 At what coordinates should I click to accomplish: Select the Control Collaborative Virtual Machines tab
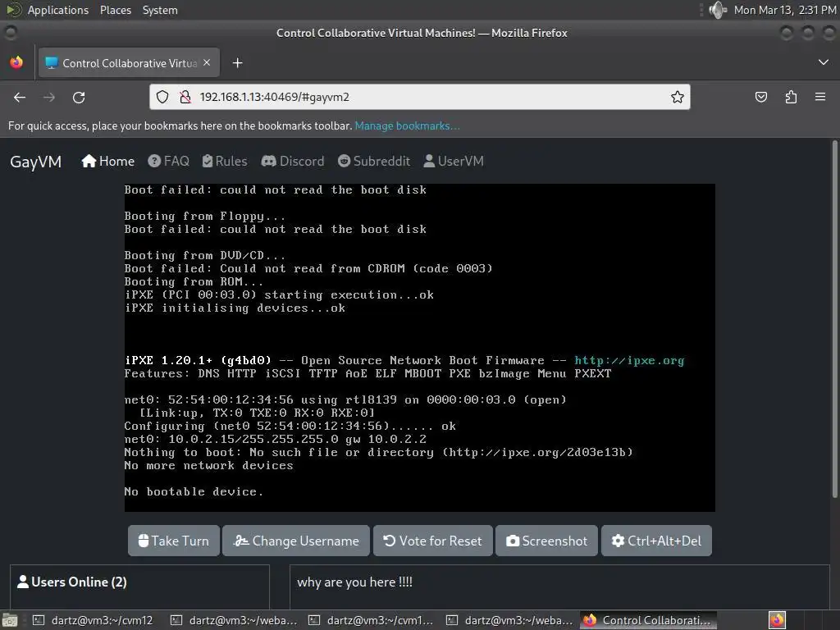(x=127, y=63)
